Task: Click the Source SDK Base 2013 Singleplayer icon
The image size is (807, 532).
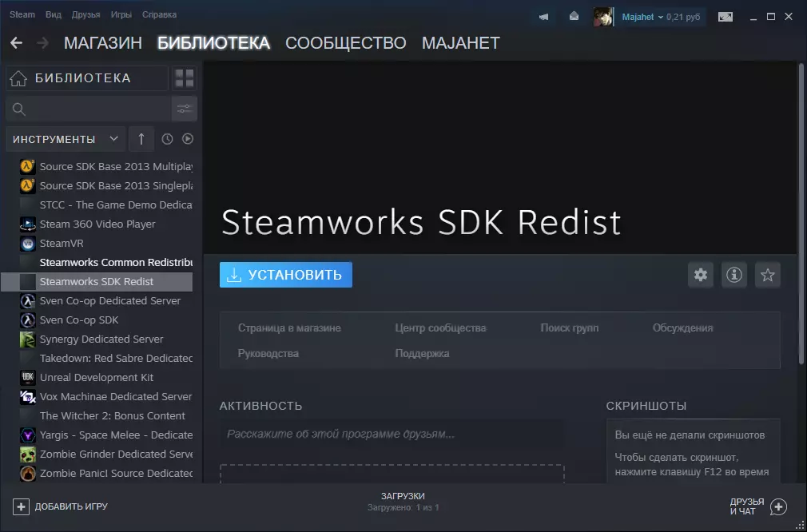Action: click(28, 186)
